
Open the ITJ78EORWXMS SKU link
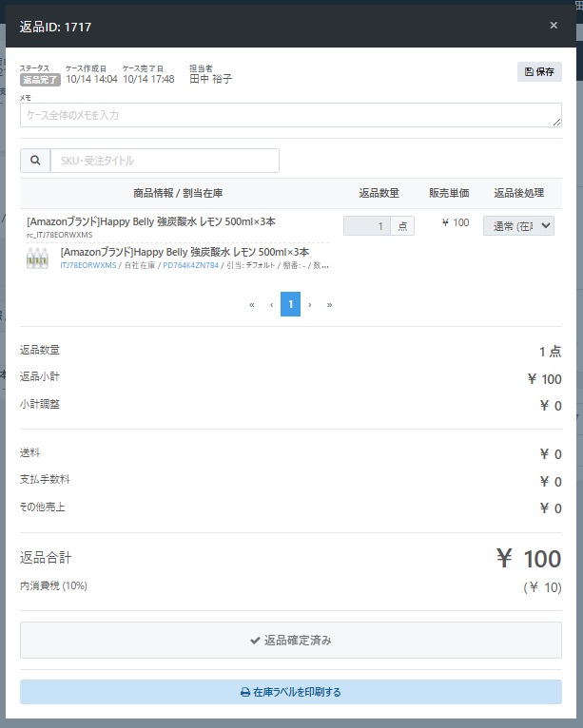pos(88,265)
